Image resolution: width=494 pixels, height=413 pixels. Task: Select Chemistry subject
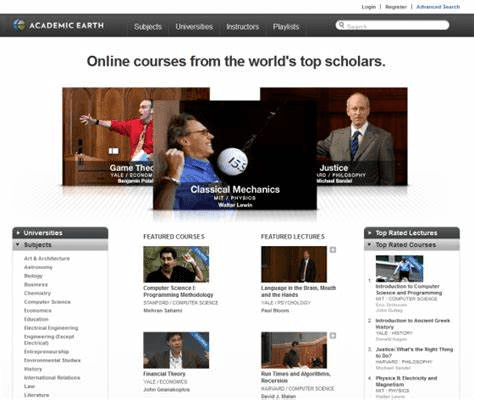pos(37,293)
